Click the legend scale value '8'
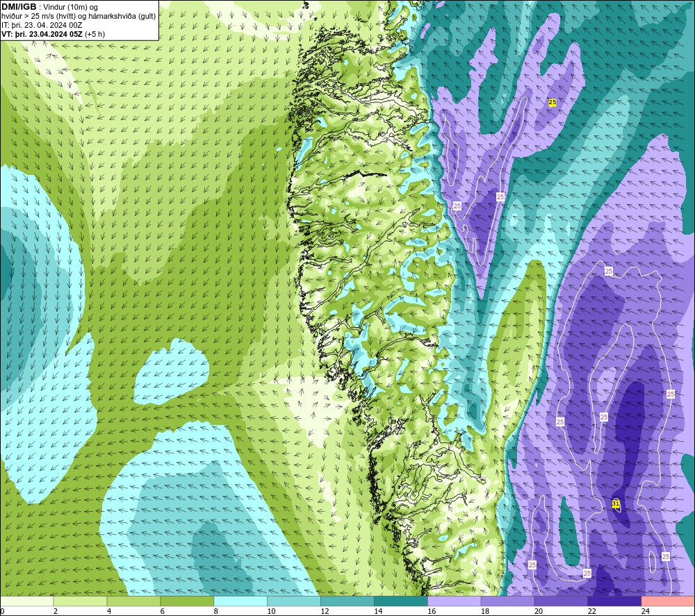 [x=216, y=611]
